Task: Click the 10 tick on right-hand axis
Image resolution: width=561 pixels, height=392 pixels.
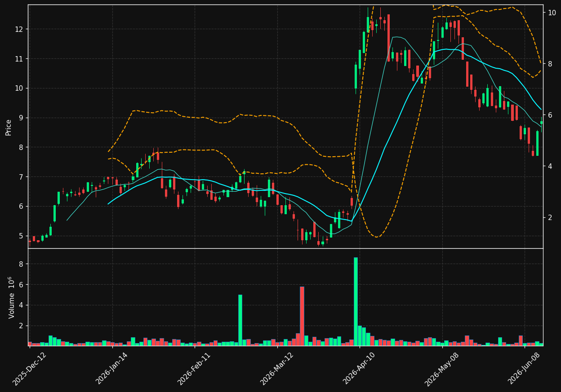Action: (552, 13)
